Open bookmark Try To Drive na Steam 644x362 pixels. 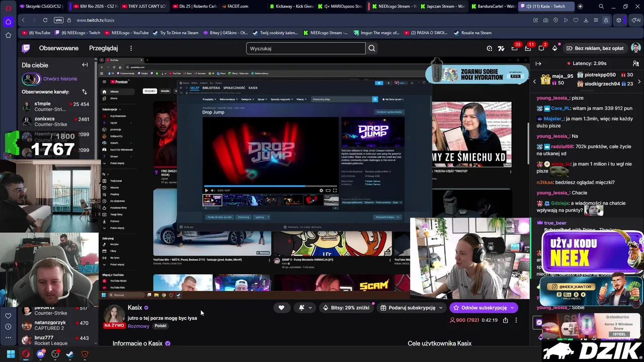(x=176, y=33)
